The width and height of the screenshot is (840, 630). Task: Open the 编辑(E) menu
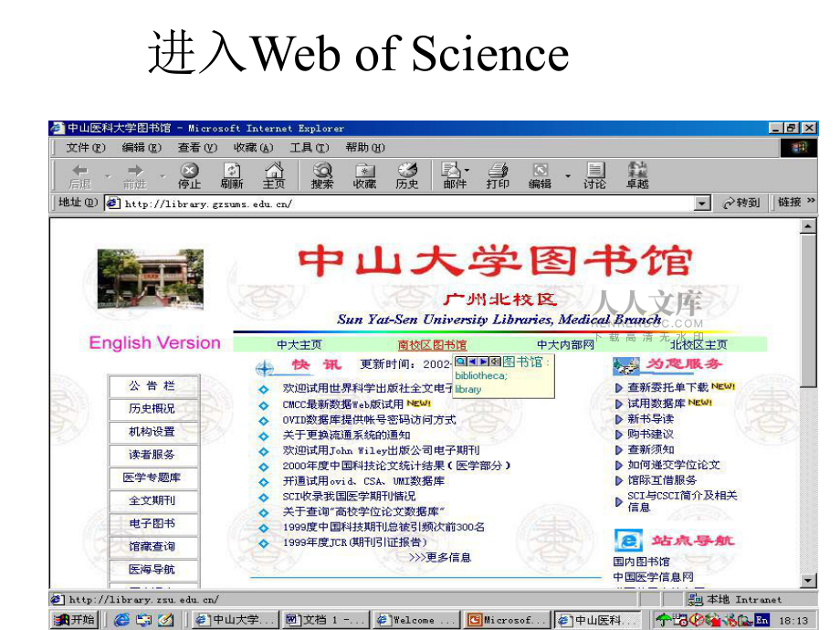pyautogui.click(x=142, y=147)
